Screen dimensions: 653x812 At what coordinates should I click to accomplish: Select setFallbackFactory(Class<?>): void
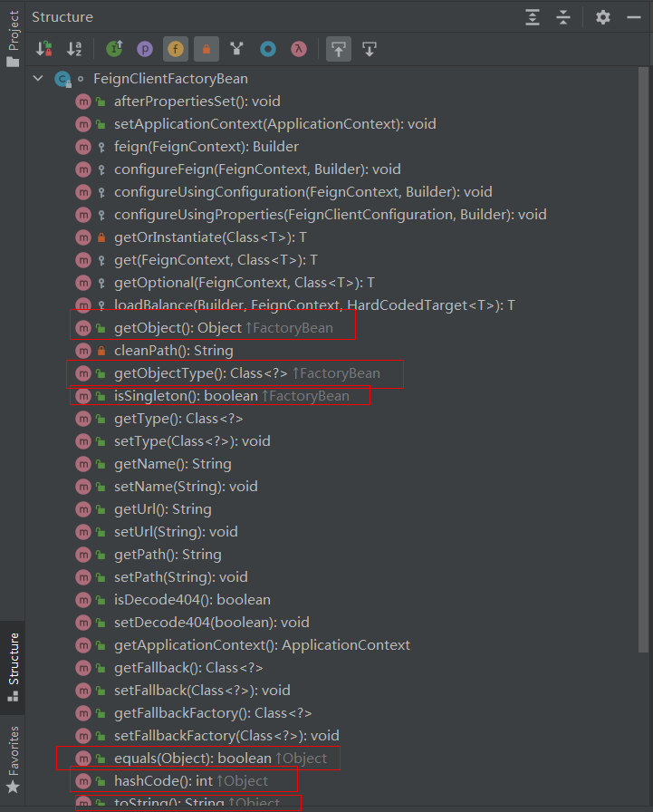click(226, 736)
